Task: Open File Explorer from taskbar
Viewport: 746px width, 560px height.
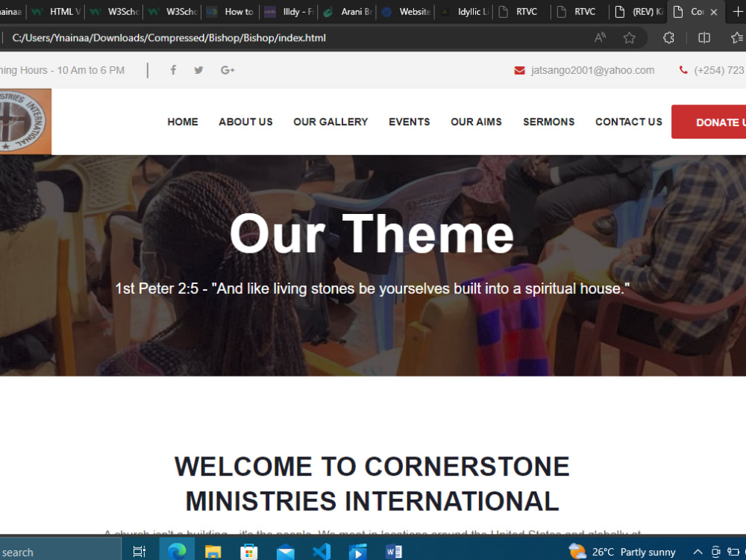Action: click(x=213, y=552)
